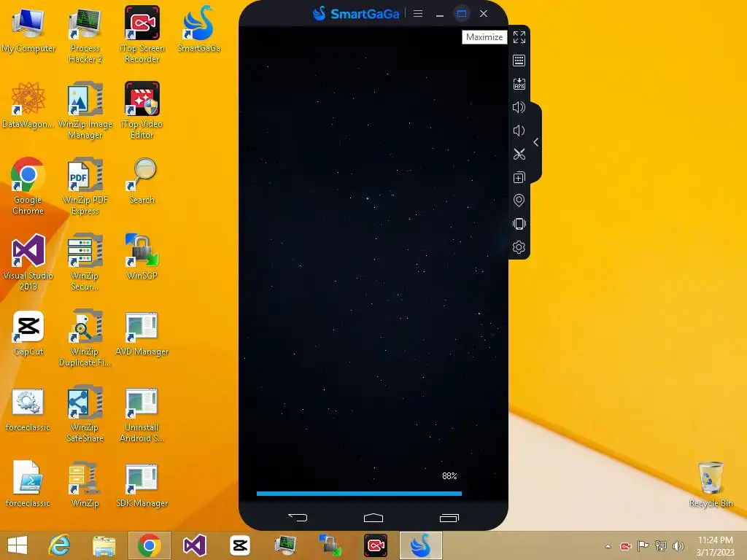Select WinZip PDF Express desktop icon
This screenshot has height=560, width=747.
click(x=85, y=186)
